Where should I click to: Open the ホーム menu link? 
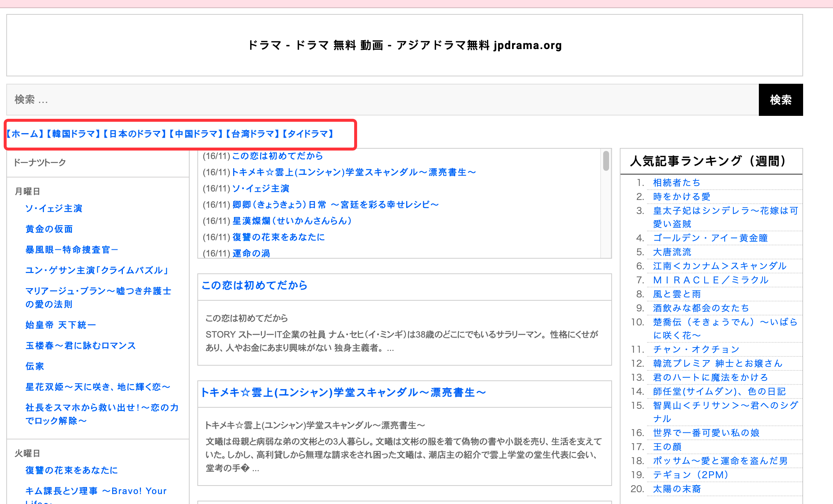point(25,134)
